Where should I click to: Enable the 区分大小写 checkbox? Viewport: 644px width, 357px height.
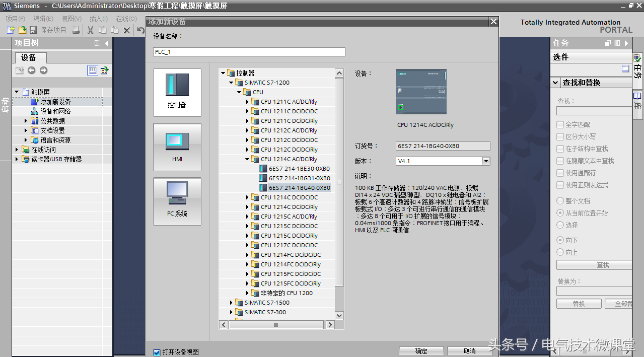560,136
